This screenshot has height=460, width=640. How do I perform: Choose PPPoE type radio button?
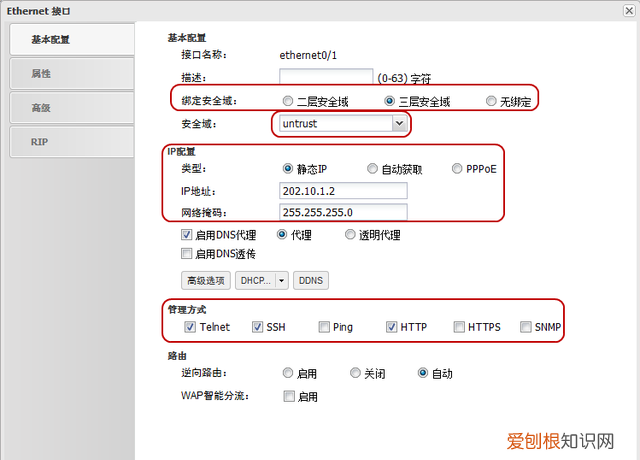[457, 169]
